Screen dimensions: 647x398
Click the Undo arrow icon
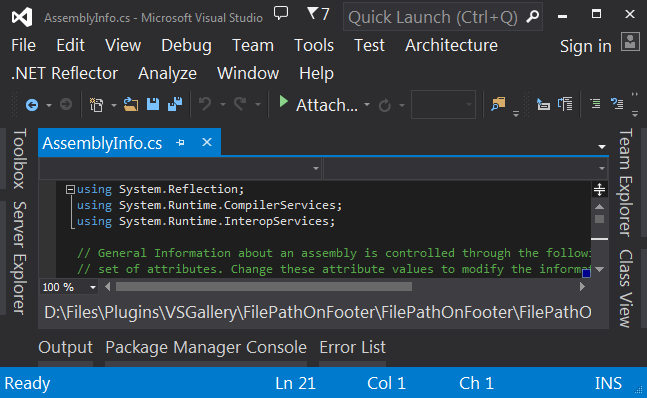[205, 104]
